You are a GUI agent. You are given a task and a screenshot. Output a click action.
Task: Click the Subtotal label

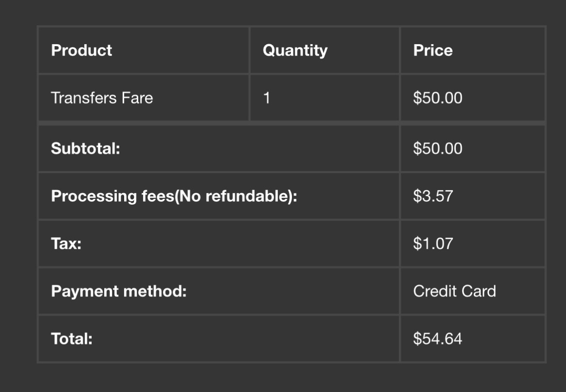(85, 148)
